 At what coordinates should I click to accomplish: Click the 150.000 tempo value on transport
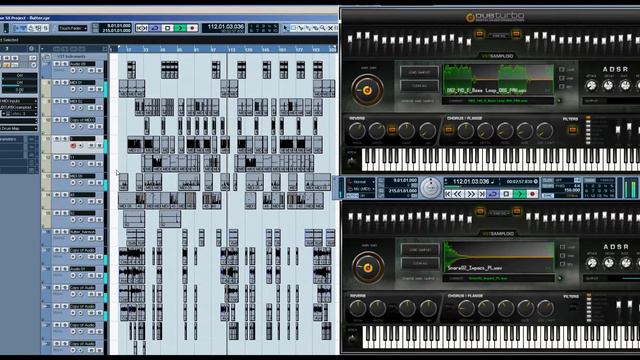tap(571, 190)
